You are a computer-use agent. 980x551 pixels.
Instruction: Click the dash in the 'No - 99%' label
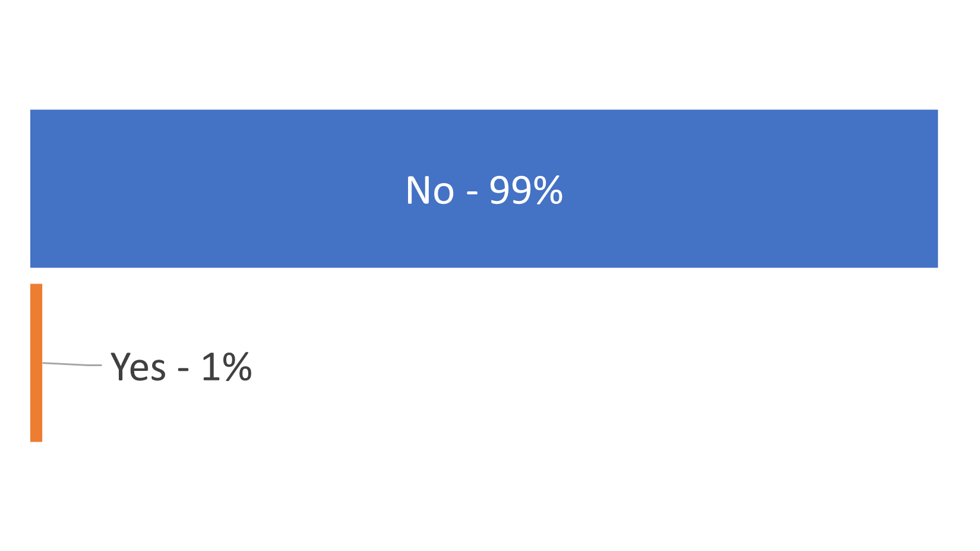pyautogui.click(x=472, y=193)
